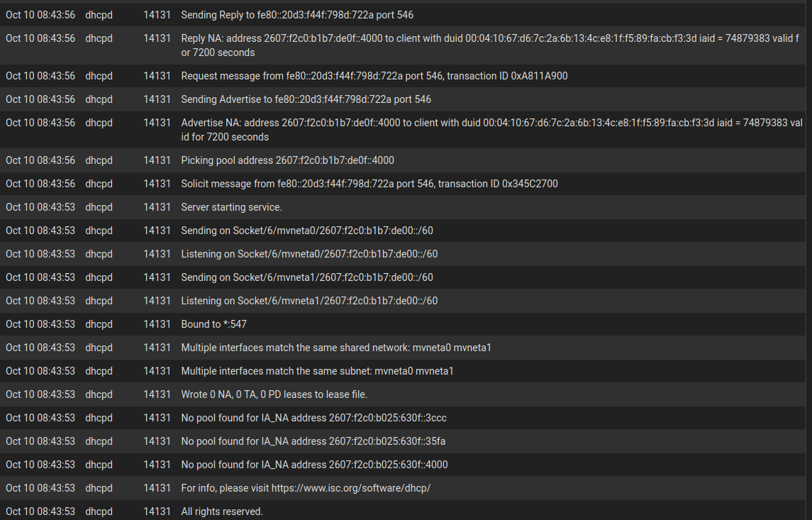Click the "Sending on Socket/6/mvneta1" message
The image size is (812, 520).
coord(306,277)
